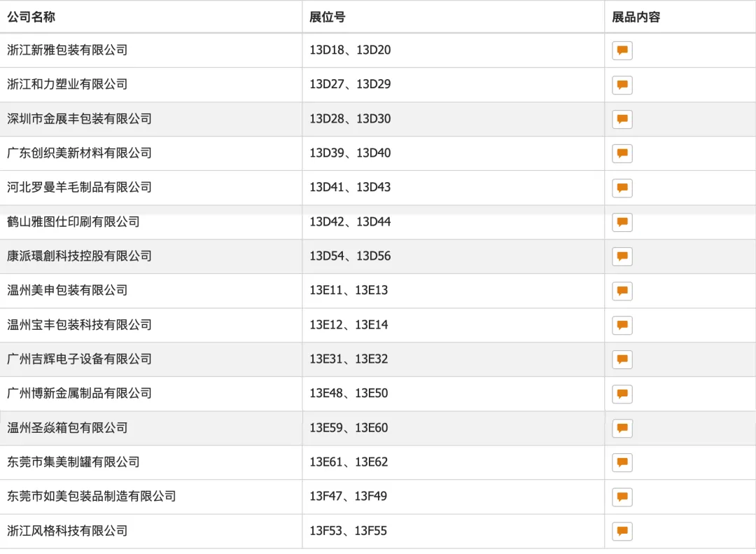Click booth number 13D27、13D29
The width and height of the screenshot is (756, 554).
350,84
